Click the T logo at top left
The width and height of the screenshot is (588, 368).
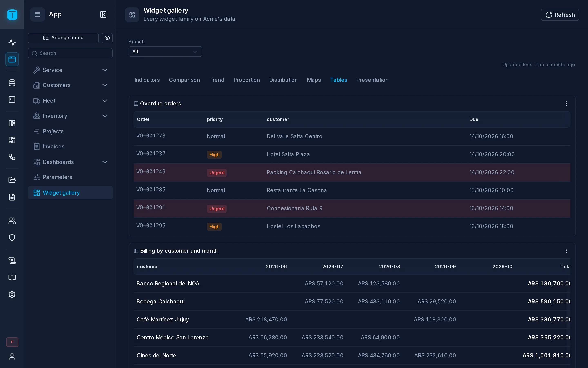[x=12, y=15]
